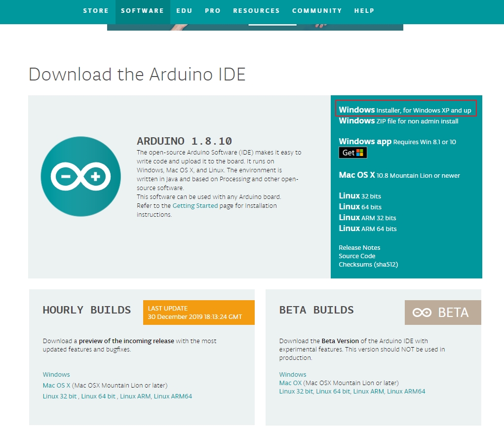
Task: Follow the Getting Started link
Action: (x=195, y=205)
